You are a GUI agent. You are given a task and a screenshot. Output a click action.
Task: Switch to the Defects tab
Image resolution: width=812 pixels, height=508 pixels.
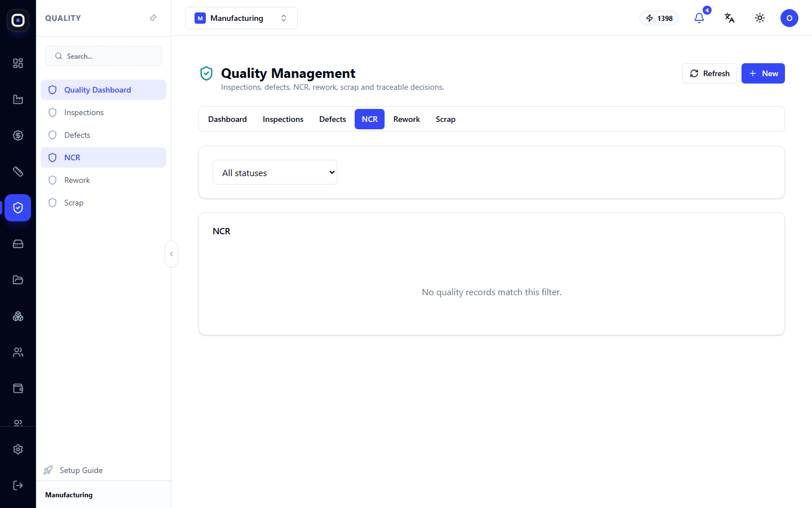point(333,119)
